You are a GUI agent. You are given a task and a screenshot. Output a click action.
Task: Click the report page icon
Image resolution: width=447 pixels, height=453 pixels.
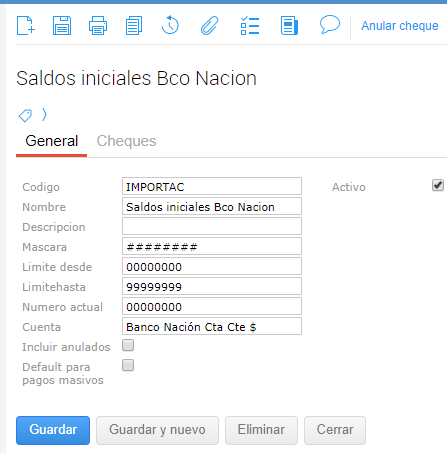289,26
